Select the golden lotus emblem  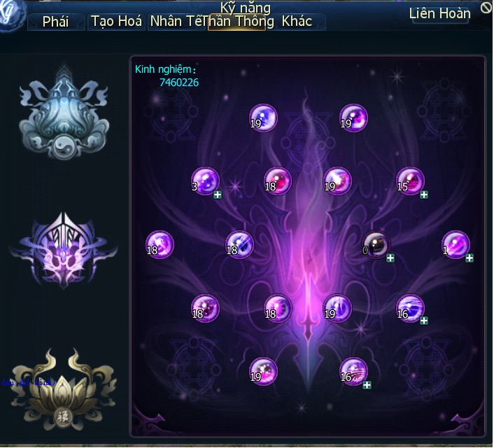[x=64, y=390]
